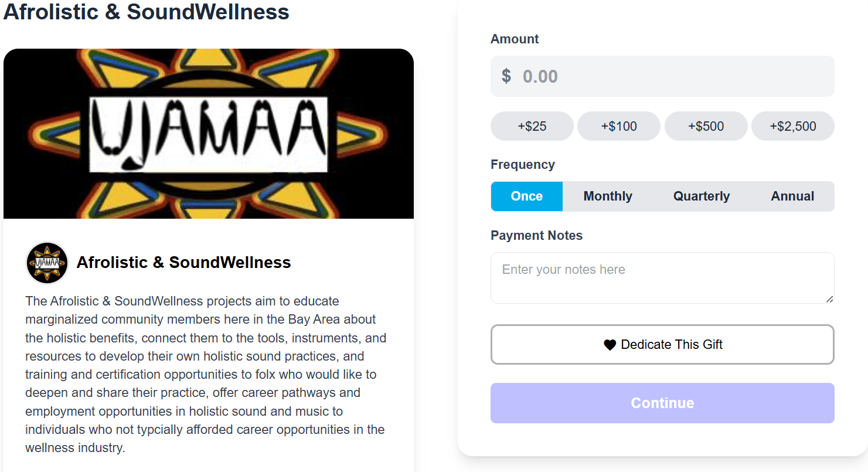Click the heart icon on Dedicate This Gift
Screen dimensions: 868x472
point(610,345)
